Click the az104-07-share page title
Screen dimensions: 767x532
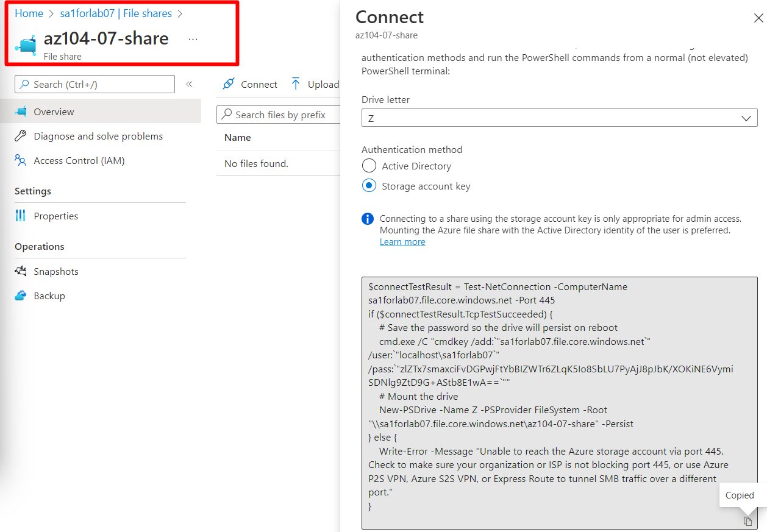coord(106,38)
